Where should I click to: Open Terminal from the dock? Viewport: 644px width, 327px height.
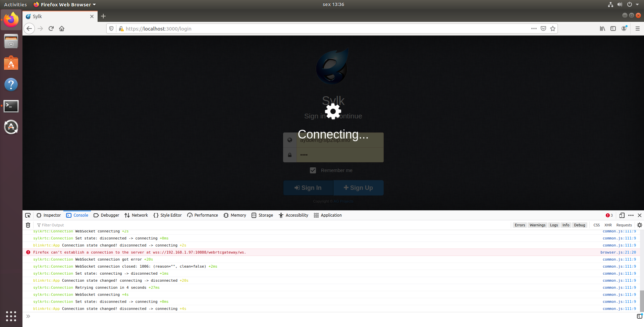pyautogui.click(x=11, y=106)
